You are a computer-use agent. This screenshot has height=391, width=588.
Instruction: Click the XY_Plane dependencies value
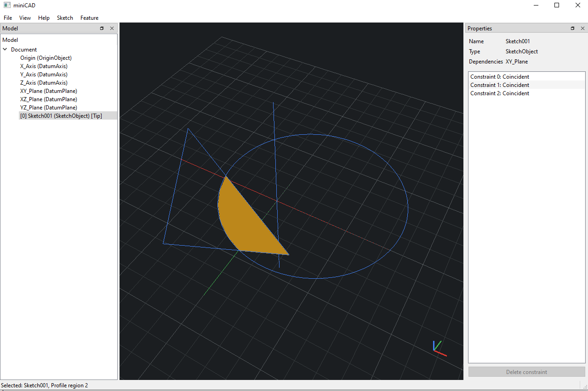(x=517, y=62)
